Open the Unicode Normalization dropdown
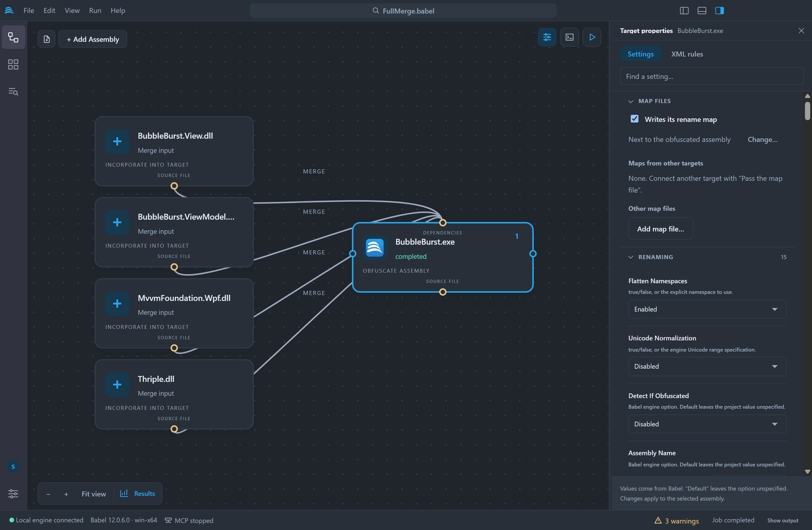 (x=707, y=366)
